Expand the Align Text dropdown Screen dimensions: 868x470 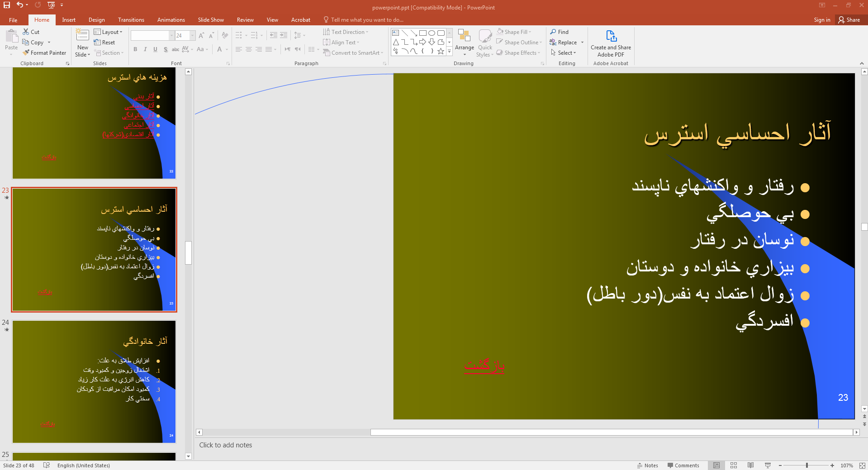(342, 42)
